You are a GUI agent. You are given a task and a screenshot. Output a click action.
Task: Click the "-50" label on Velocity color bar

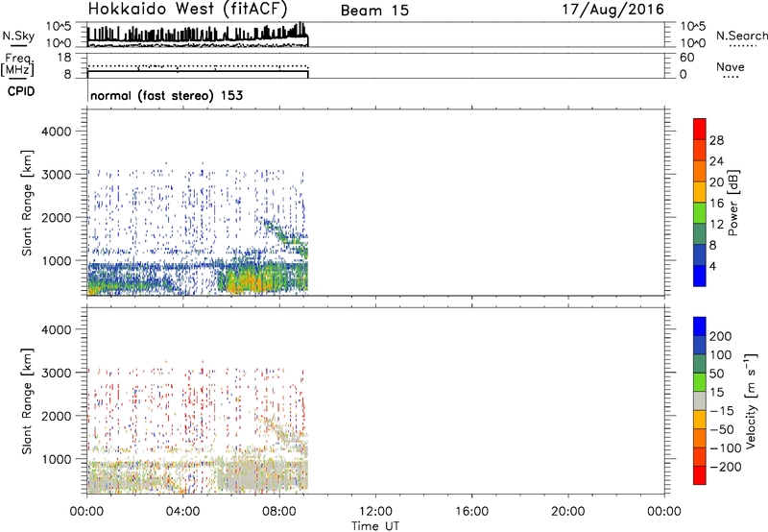[722, 429]
